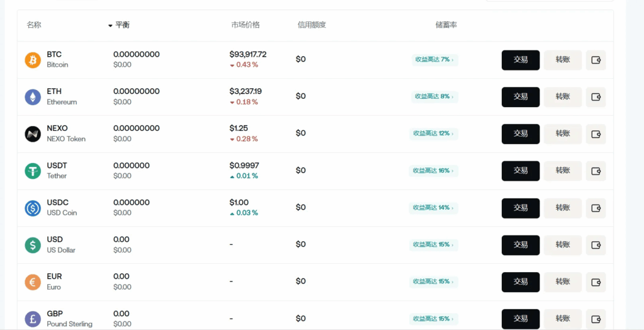Open wallet icon in EUR row
Screen dimensions: 644x330
(596, 282)
